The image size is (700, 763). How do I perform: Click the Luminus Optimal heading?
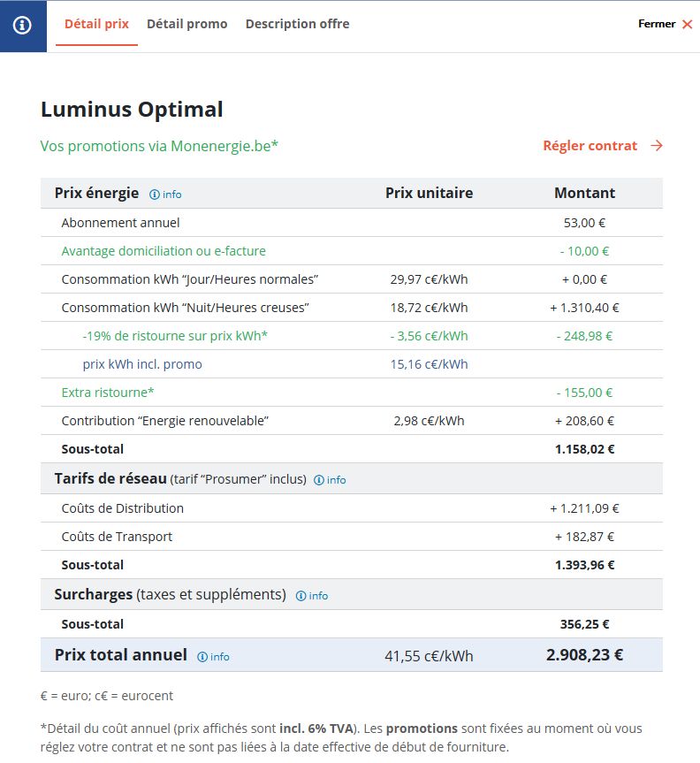(132, 109)
